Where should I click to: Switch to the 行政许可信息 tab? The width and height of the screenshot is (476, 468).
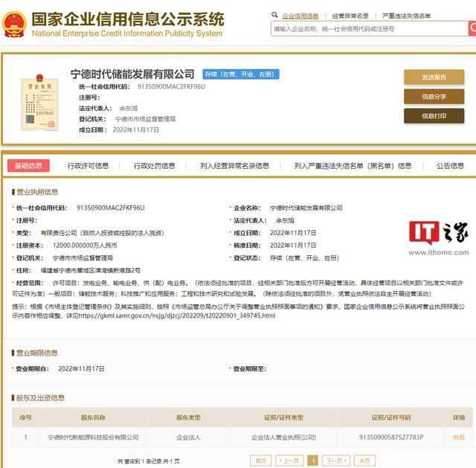click(88, 165)
